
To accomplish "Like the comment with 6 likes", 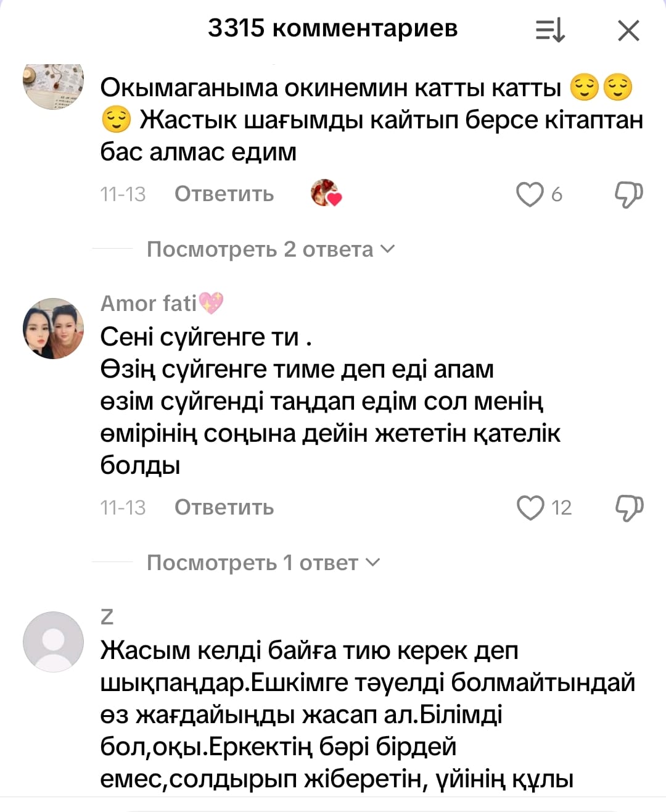I will pyautogui.click(x=530, y=194).
